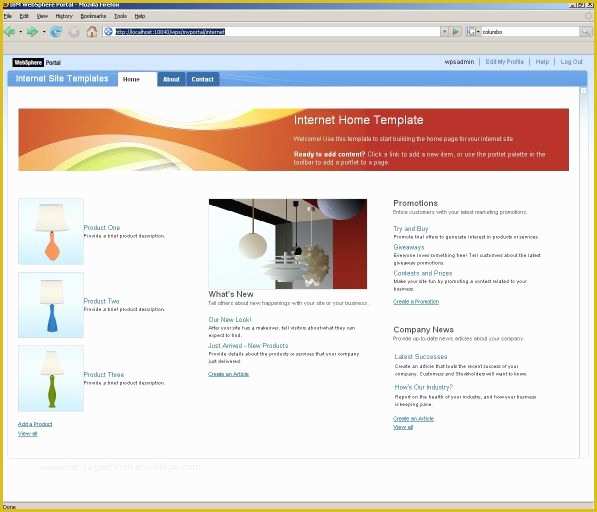The height and width of the screenshot is (512, 597).
Task: Click Create an Article under What's New
Action: pos(228,374)
